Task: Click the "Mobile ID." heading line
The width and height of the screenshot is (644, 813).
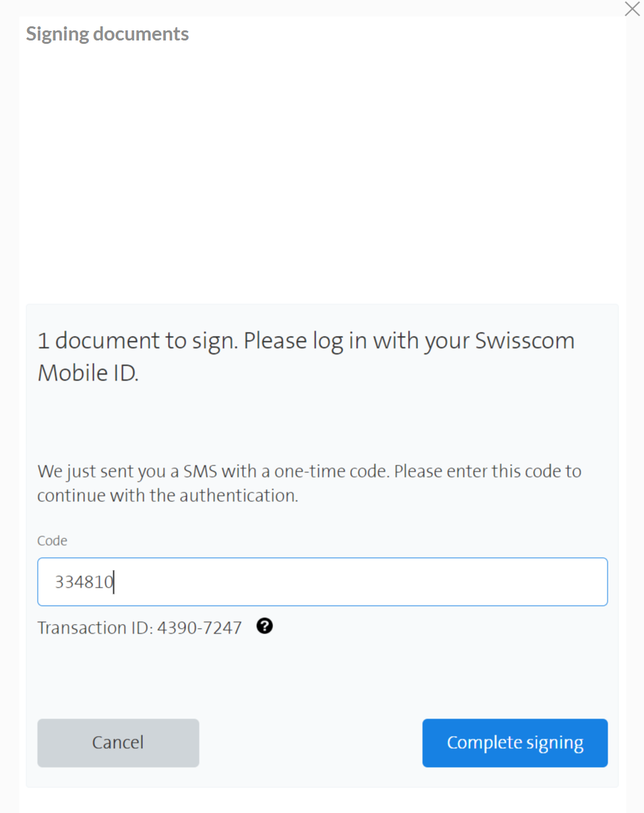Action: pos(88,373)
